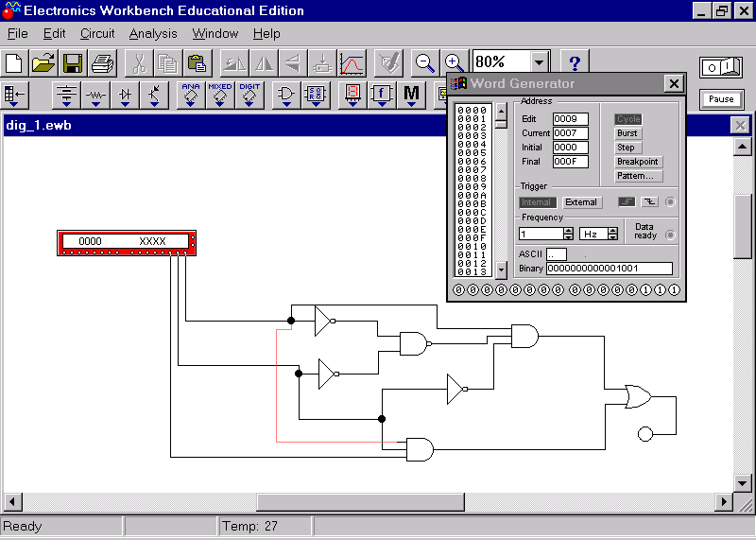This screenshot has height=540, width=756.
Task: Open the Miscellaneous parts bin
Action: point(411,96)
